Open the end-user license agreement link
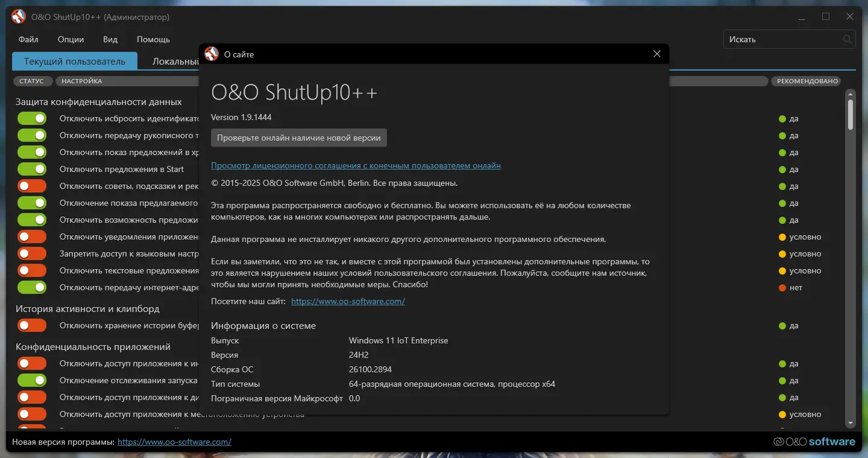The width and height of the screenshot is (868, 458). [356, 166]
